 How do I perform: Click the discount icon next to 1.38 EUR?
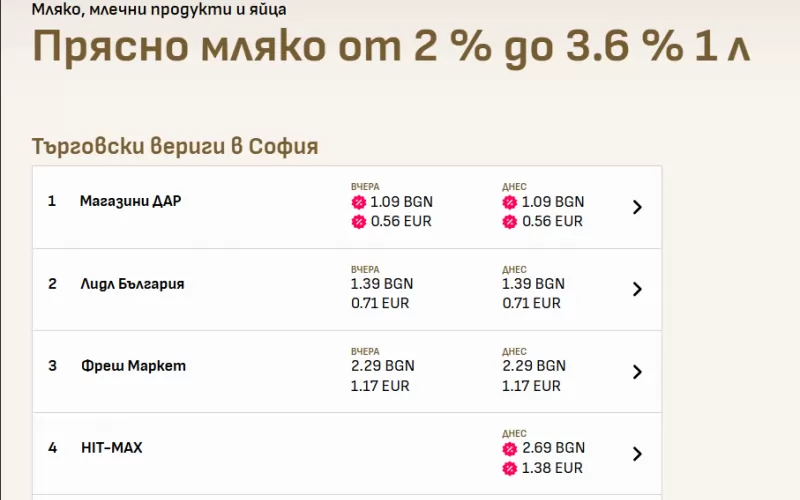510,468
